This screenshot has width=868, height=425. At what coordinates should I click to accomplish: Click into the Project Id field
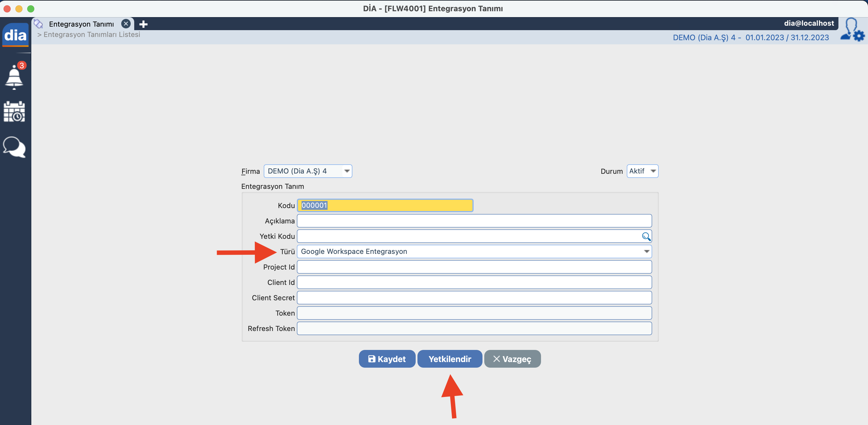pyautogui.click(x=474, y=267)
